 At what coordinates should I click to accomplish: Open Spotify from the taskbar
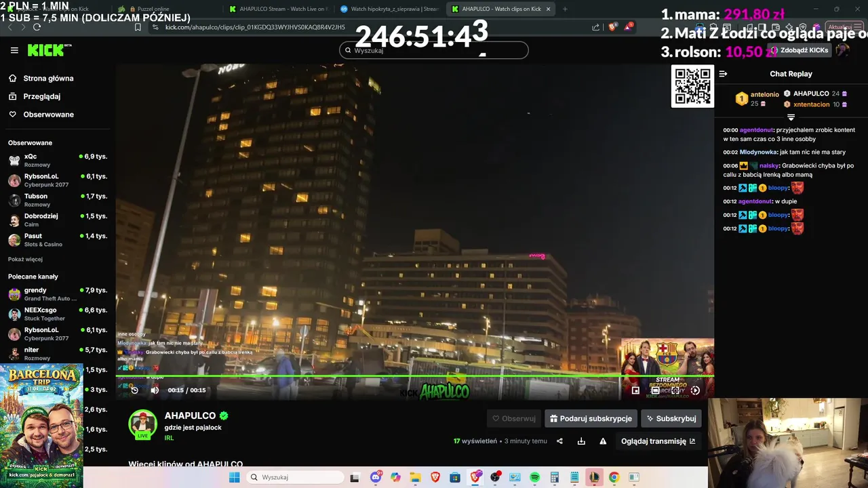534,477
